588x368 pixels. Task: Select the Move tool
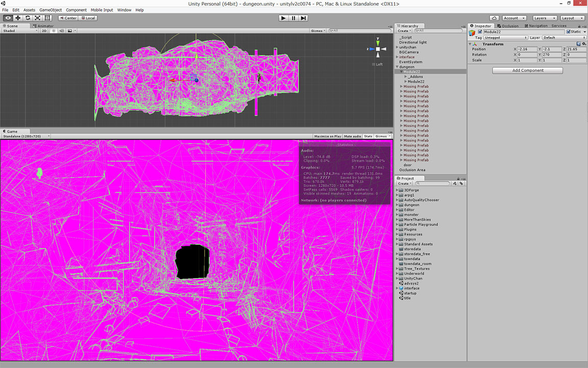point(18,18)
